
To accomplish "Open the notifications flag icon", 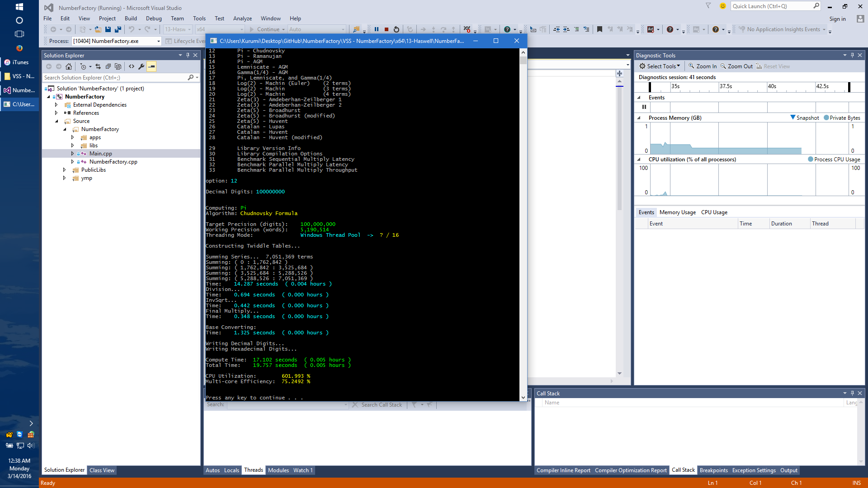I will [x=708, y=6].
